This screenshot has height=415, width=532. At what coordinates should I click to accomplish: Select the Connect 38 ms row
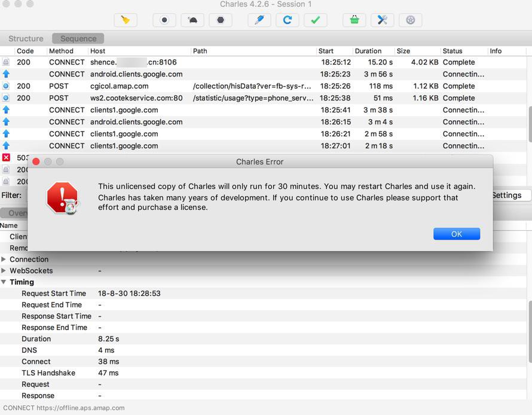pos(263,362)
